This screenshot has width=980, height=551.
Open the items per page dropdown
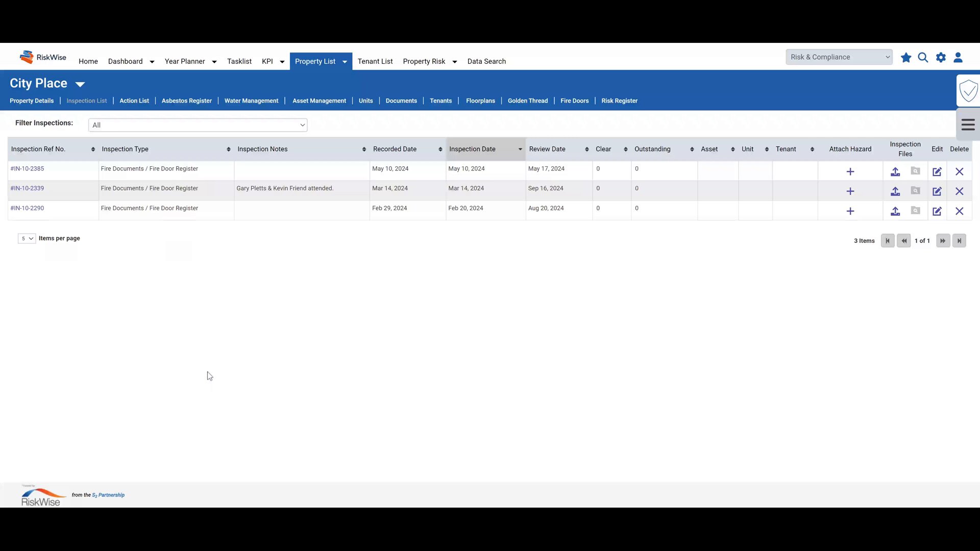(27, 239)
